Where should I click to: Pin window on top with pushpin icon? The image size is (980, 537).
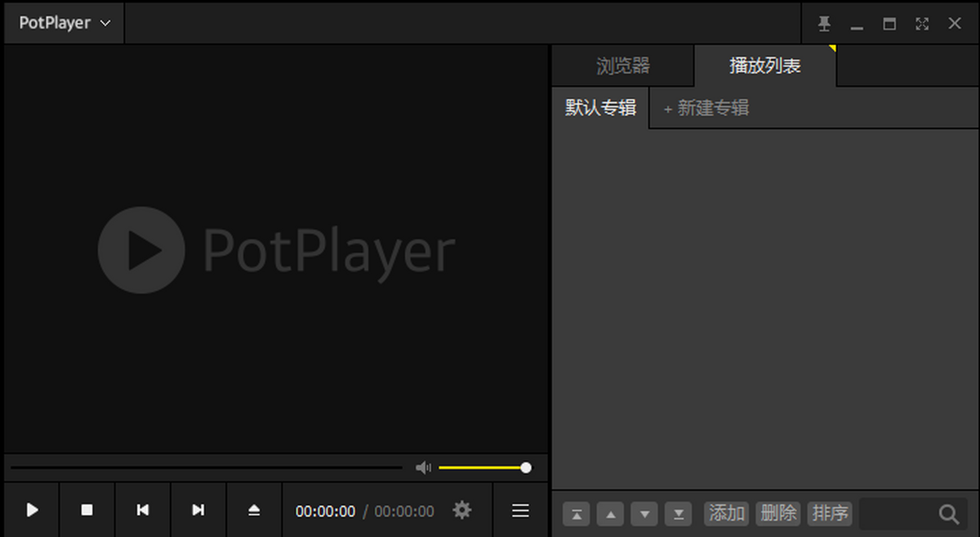click(x=825, y=24)
